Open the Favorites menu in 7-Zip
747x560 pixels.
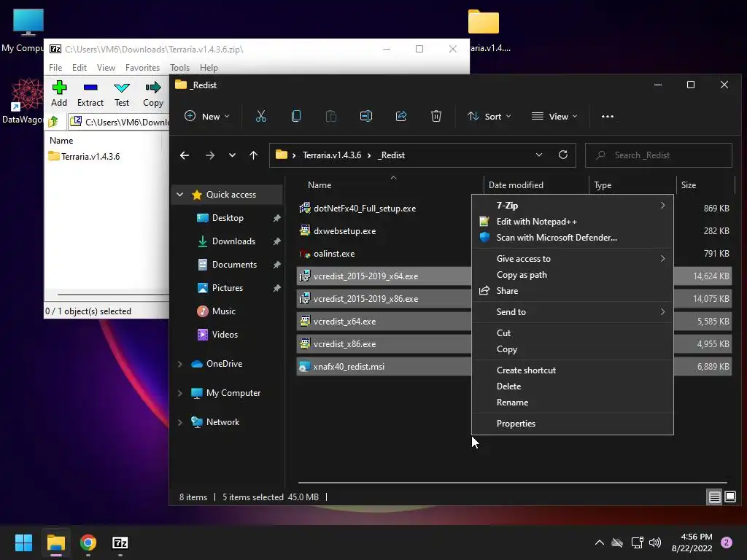(142, 68)
